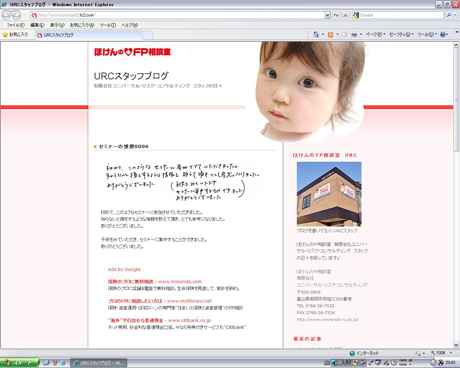460x368 pixels.
Task: Click the vertical scrollbar down arrow
Action: pos(456,345)
